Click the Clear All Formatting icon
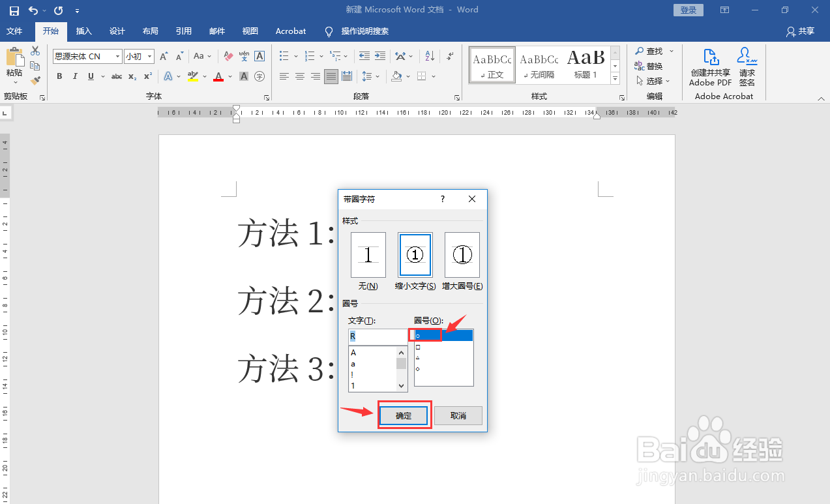This screenshot has height=504, width=830. pyautogui.click(x=228, y=56)
